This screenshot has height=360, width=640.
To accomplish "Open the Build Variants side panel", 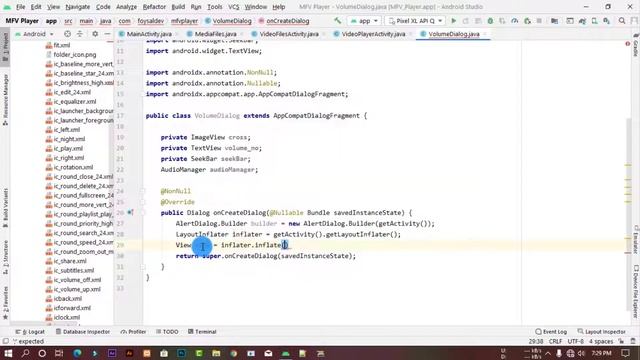I will coord(5,207).
